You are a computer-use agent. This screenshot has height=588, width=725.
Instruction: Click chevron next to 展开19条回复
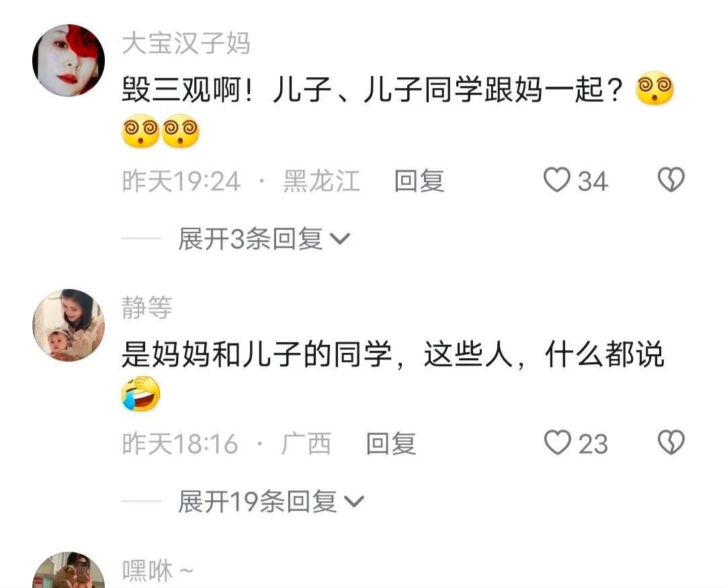click(354, 502)
